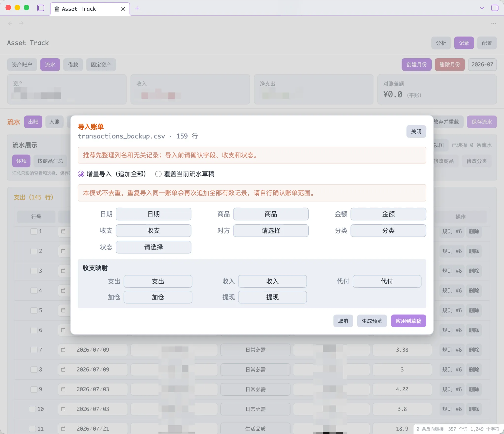Open the 收支 column mapping dropdown
This screenshot has width=504, height=434.
tap(153, 231)
